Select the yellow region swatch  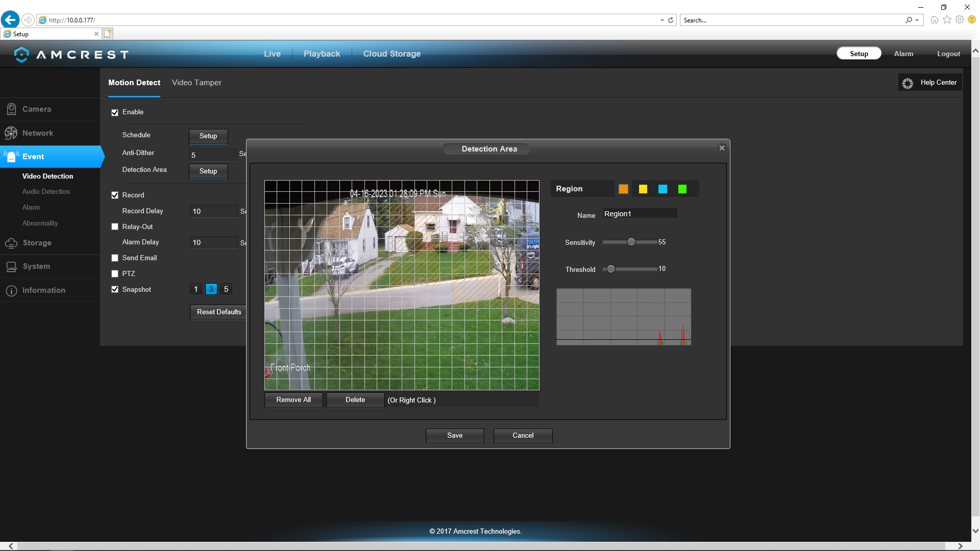tap(643, 189)
